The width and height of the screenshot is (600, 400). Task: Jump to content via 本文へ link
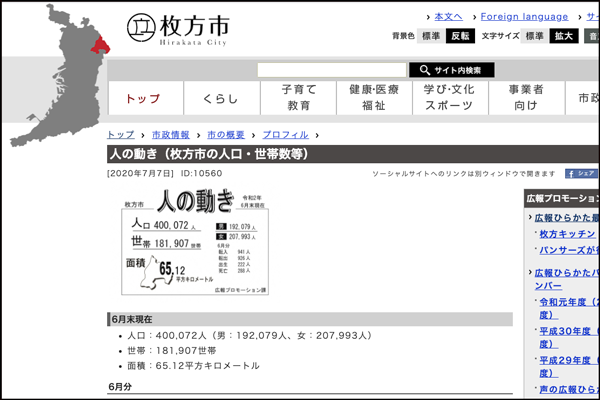[x=448, y=17]
